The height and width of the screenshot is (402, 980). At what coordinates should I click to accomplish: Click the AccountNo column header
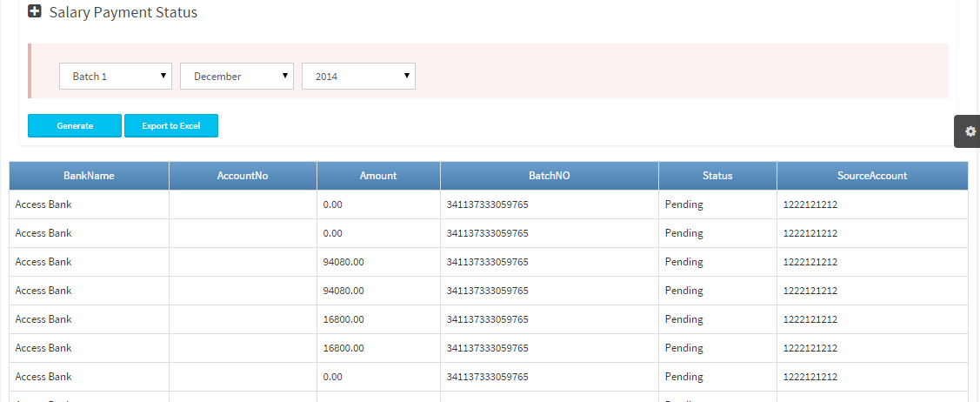[x=243, y=176]
